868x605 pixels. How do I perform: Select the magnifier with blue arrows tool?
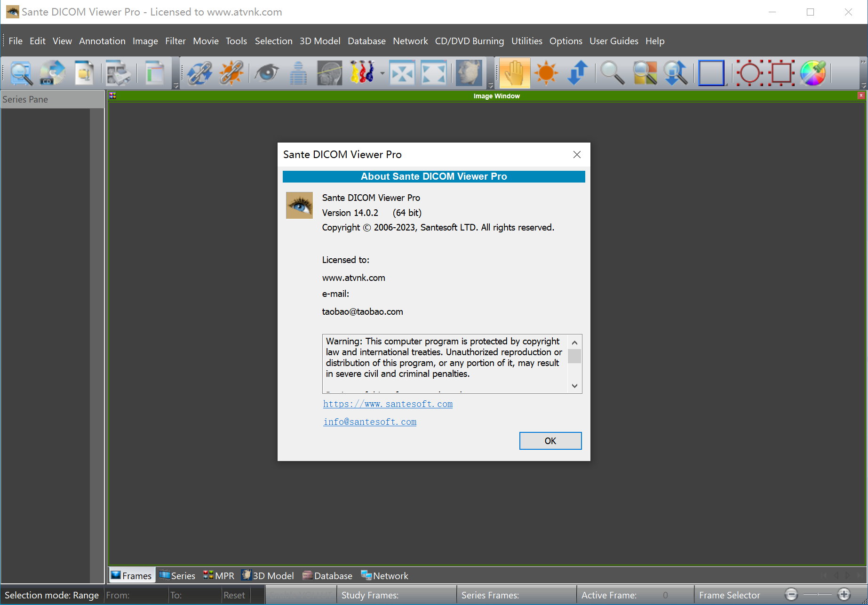(676, 73)
